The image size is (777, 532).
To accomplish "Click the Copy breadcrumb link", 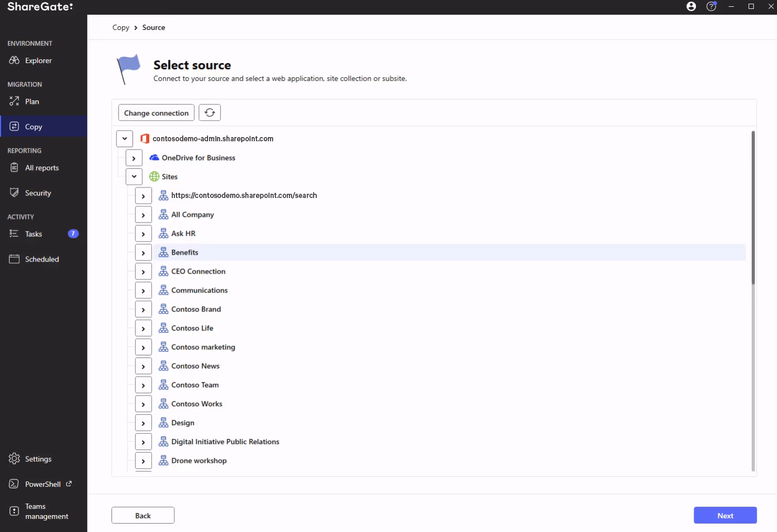I will 121,27.
